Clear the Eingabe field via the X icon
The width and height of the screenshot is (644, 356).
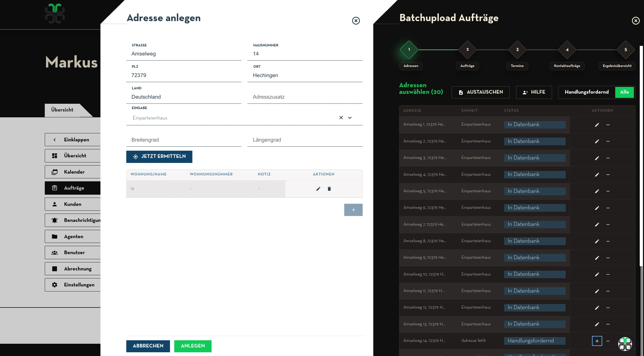click(x=341, y=118)
